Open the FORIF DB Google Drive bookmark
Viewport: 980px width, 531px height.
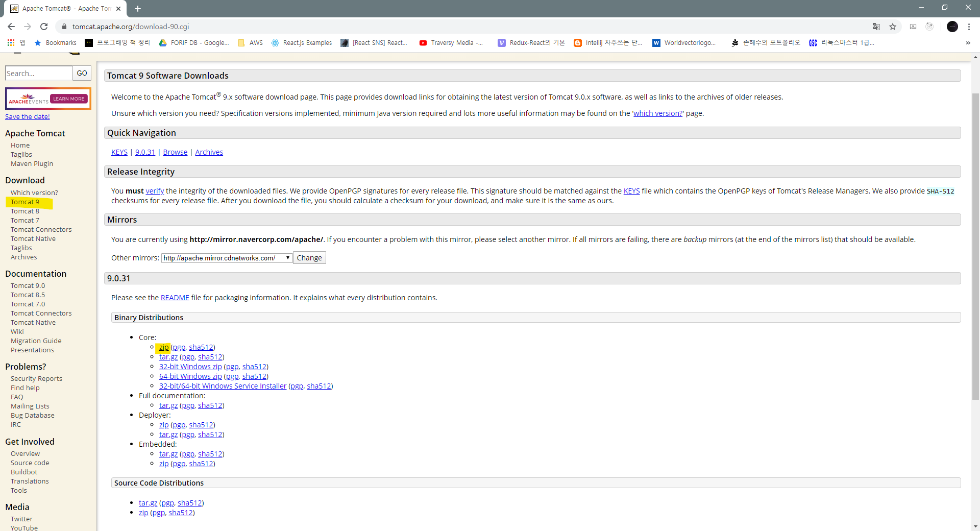click(x=194, y=43)
